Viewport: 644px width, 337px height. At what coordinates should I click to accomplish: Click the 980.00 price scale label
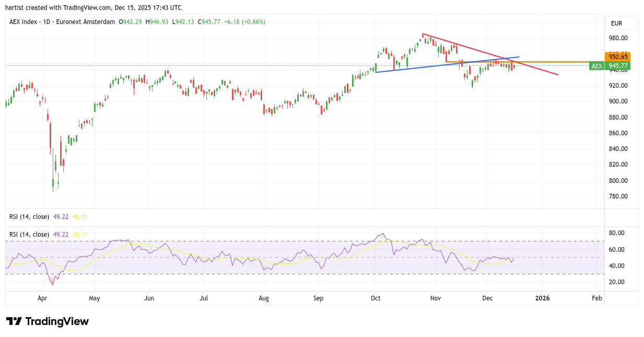click(x=617, y=38)
